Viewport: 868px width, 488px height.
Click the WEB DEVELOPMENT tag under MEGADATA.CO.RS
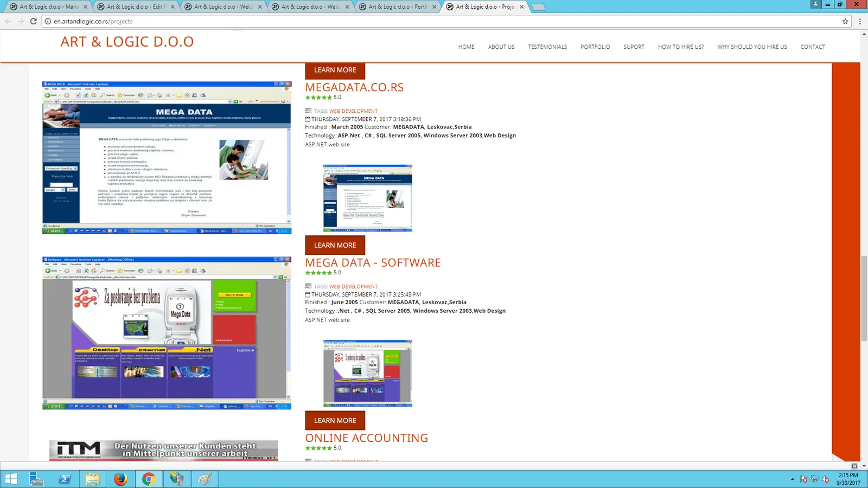pos(353,111)
